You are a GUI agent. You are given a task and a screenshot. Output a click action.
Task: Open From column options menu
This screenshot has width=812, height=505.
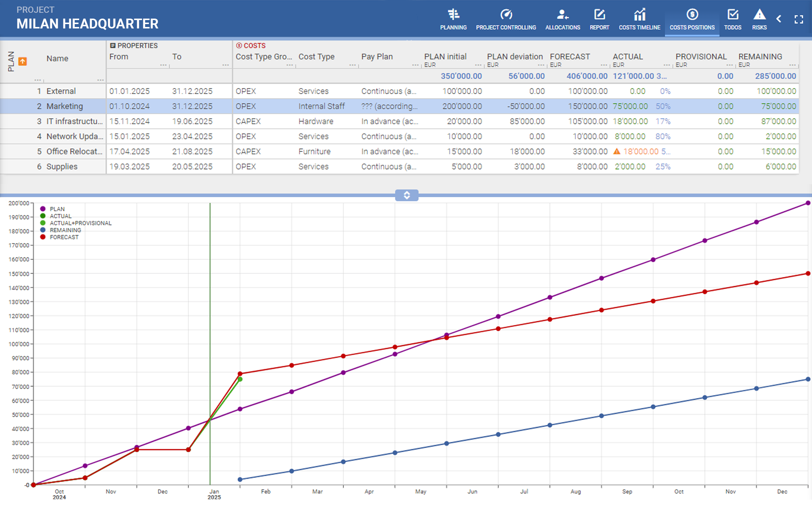pos(163,65)
